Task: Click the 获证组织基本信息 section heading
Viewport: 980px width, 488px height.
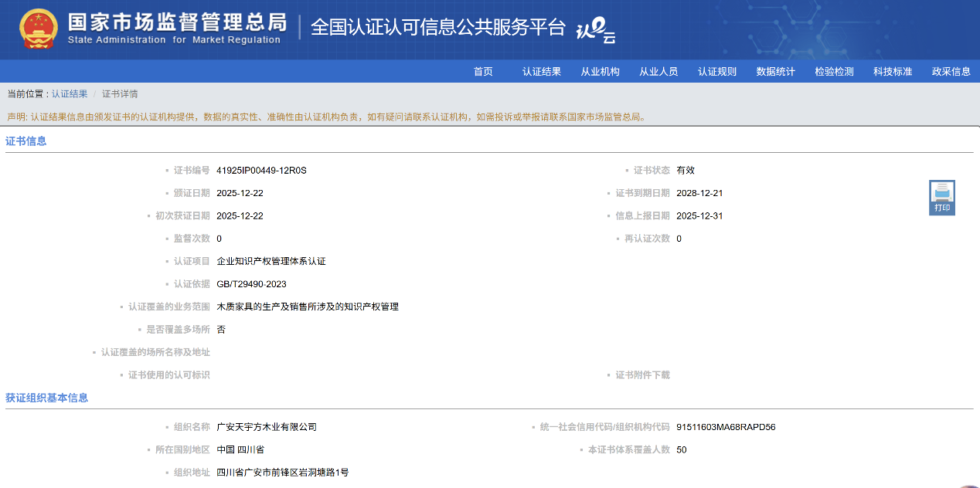Action: coord(47,398)
